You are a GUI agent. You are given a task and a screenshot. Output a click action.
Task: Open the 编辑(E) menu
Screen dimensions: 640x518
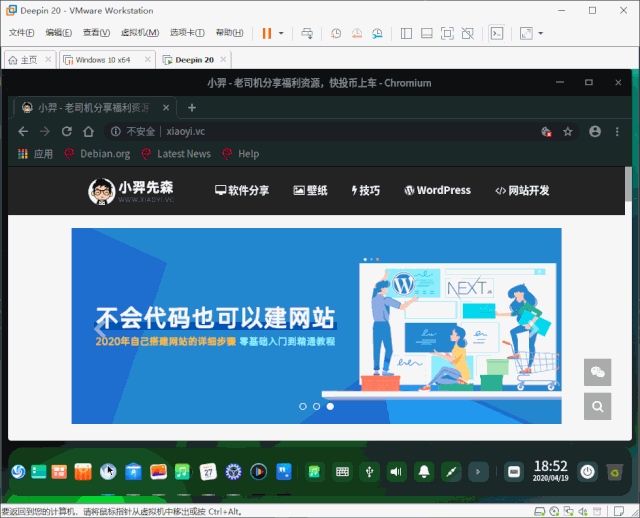coord(59,33)
